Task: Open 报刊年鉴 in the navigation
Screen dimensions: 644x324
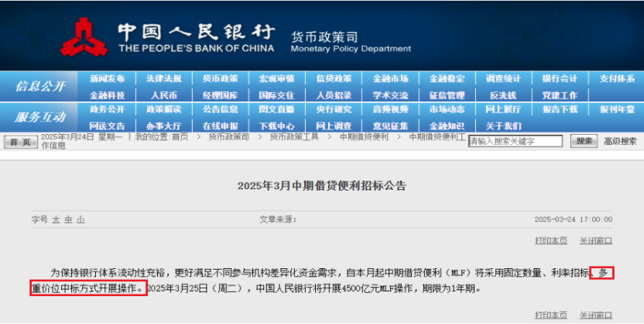Action: point(617,109)
